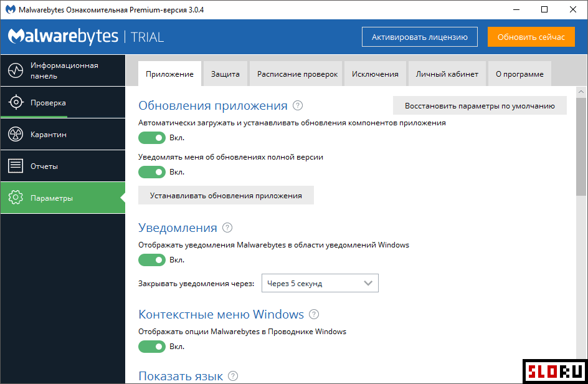Toggle full version update notifications off
This screenshot has height=384, width=588.
pos(152,172)
